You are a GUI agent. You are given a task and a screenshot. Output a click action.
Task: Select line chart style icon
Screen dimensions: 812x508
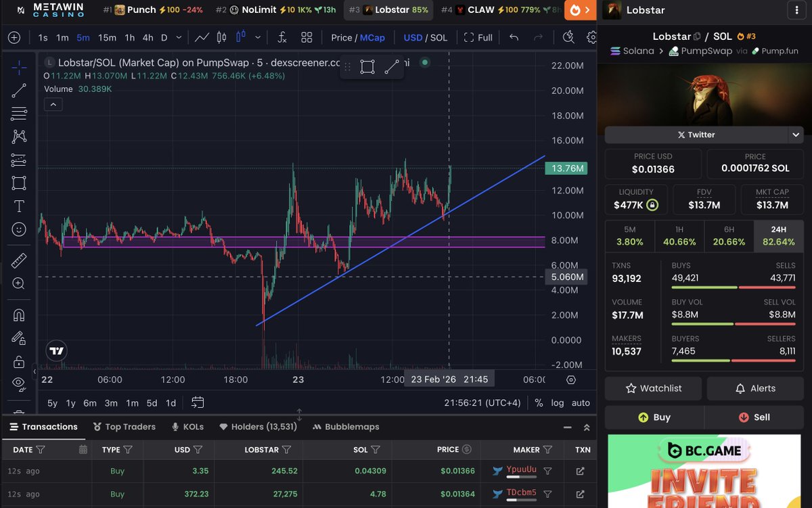pos(202,38)
